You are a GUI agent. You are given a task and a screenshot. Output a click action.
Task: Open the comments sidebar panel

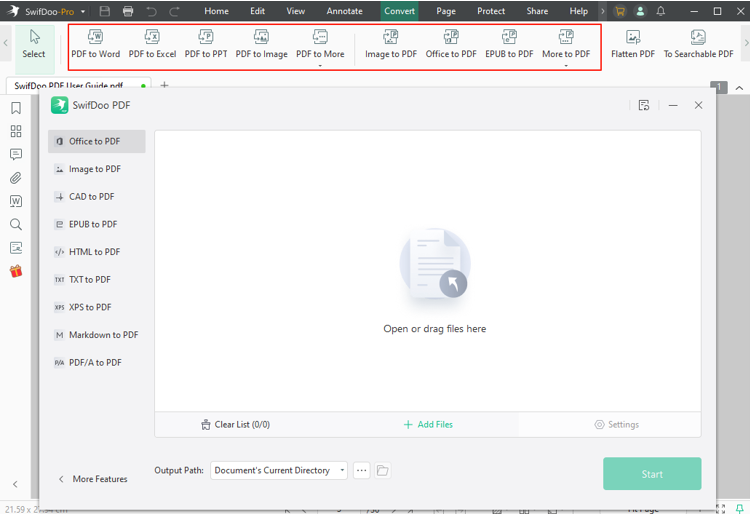click(x=16, y=154)
